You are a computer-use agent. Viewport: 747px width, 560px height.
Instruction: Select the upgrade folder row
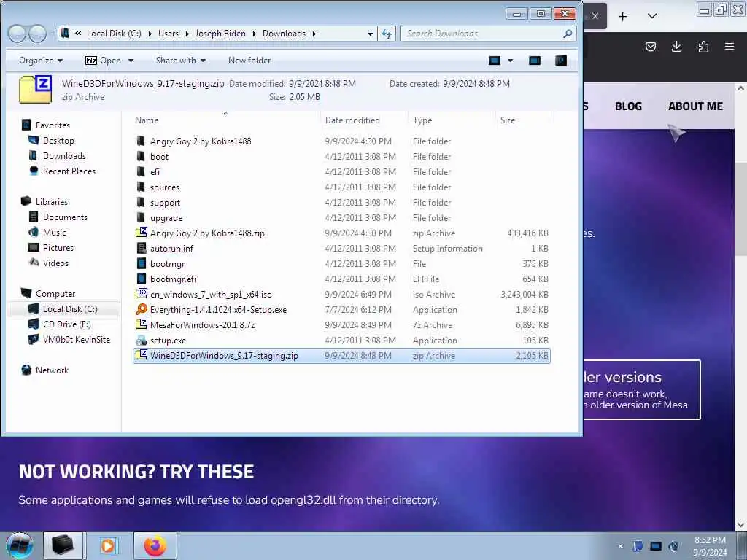click(x=341, y=217)
